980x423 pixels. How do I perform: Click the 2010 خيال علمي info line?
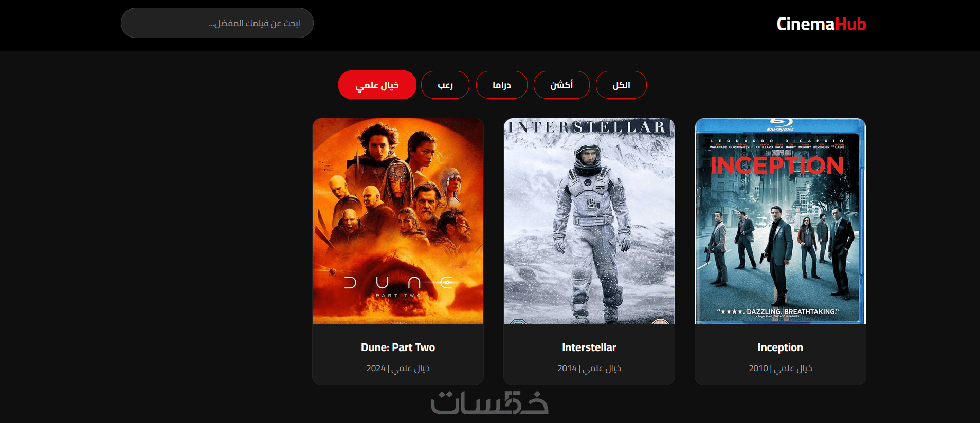click(781, 369)
